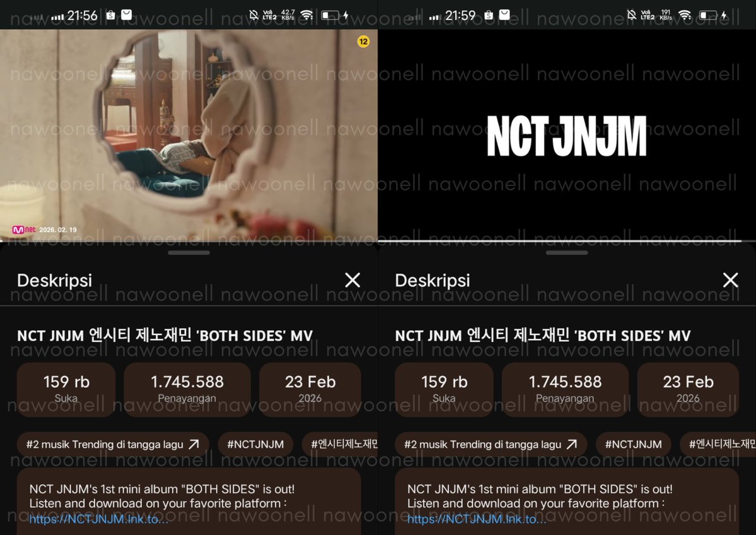Tap the right 1.745.588 Penayangan card
Image resolution: width=756 pixels, height=535 pixels.
[565, 390]
